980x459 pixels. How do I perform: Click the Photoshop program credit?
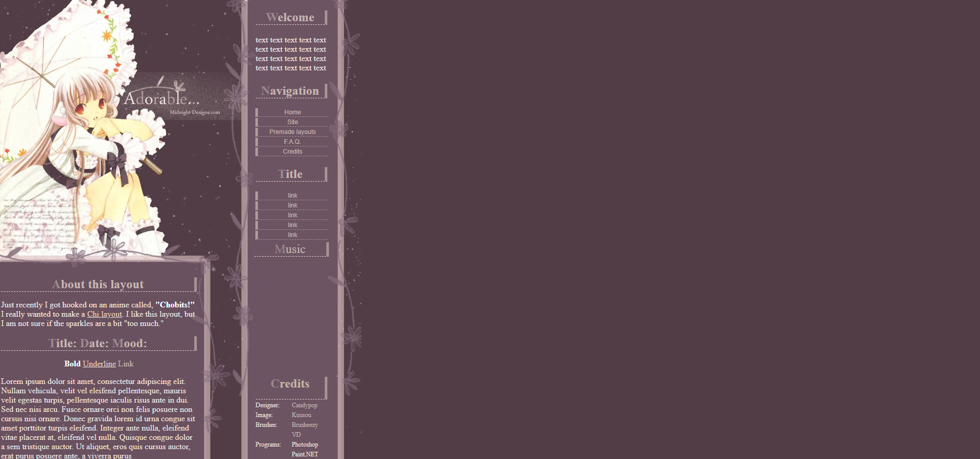click(305, 445)
